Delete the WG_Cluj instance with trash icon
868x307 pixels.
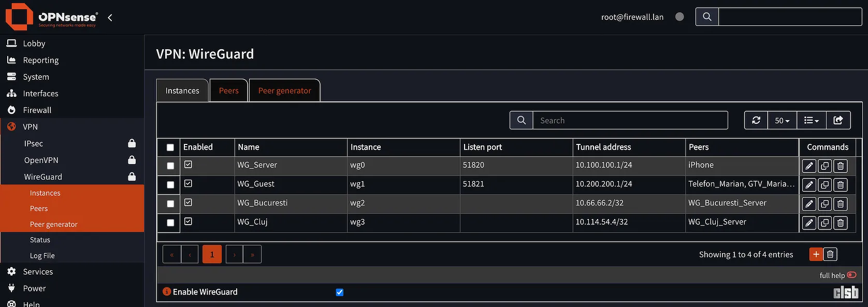click(841, 223)
